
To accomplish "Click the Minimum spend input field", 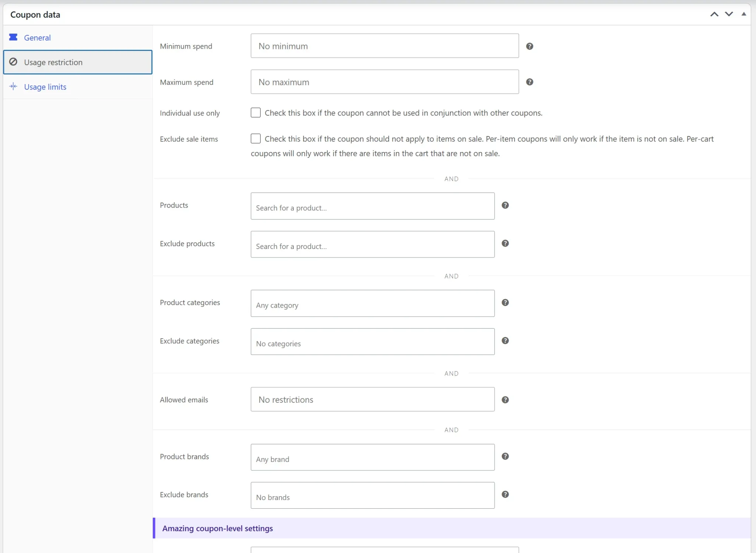I will (x=385, y=46).
